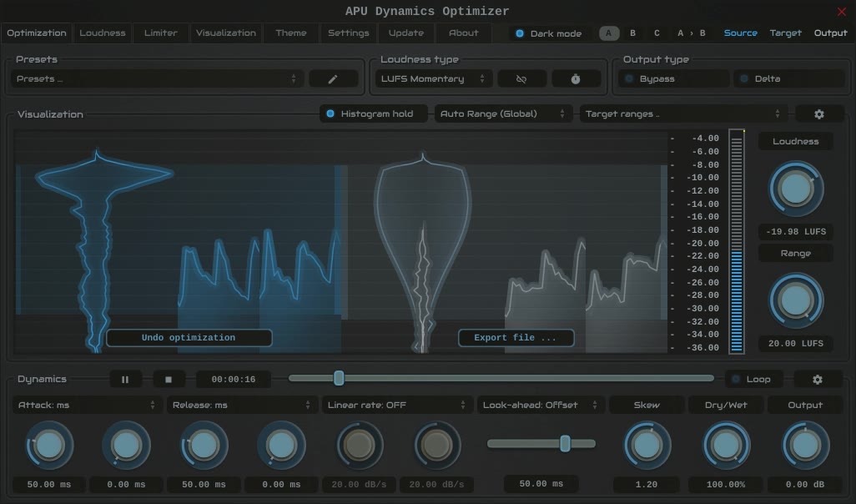The width and height of the screenshot is (856, 504).
Task: Select Source view
Action: click(x=740, y=33)
